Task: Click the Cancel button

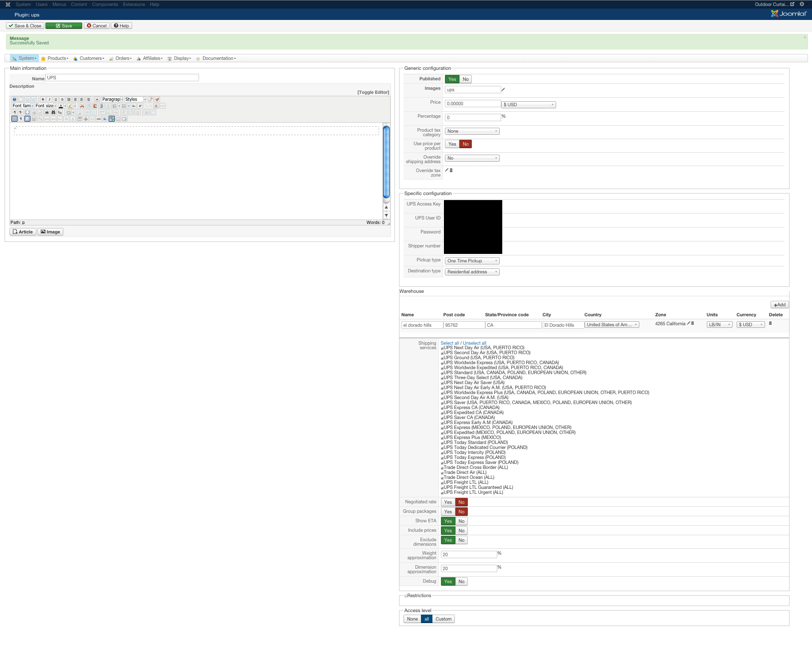Action: (97, 26)
